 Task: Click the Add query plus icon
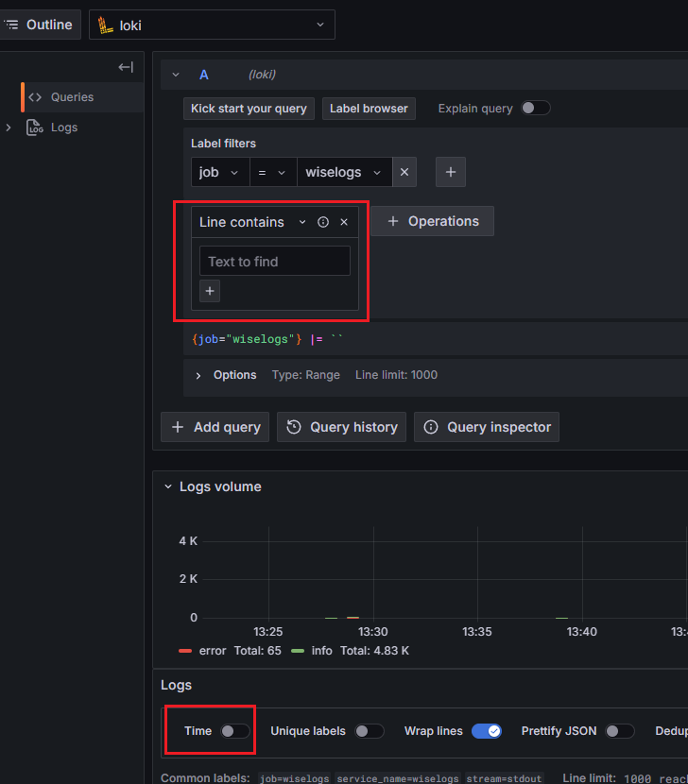pyautogui.click(x=178, y=427)
